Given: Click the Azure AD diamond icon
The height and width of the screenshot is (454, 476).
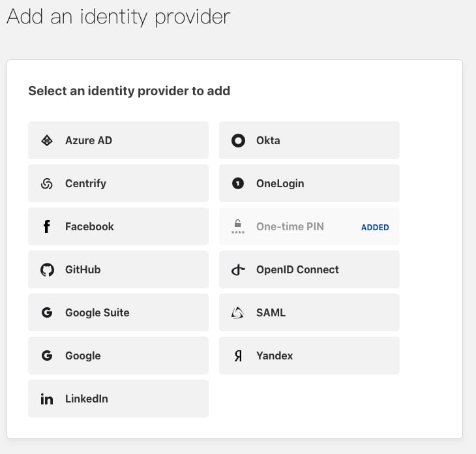Looking at the screenshot, I should coord(47,140).
